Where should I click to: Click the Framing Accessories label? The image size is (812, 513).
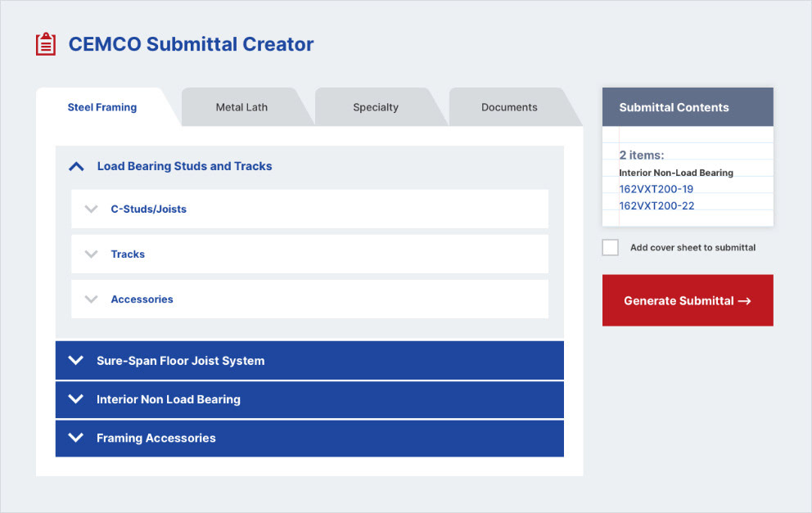(156, 438)
